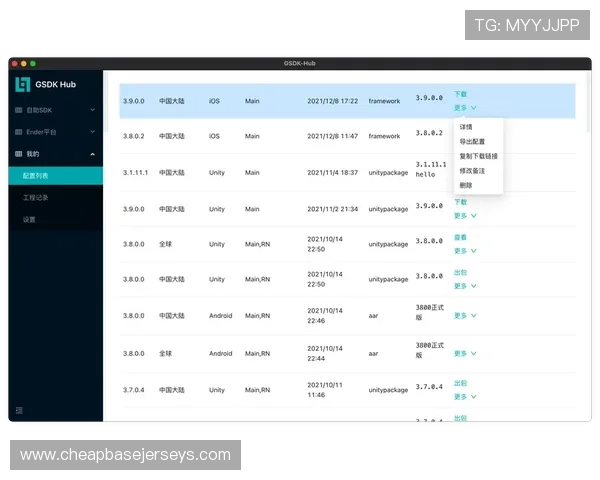The image size is (600, 480).
Task: Click the date 2021/11/4 18:37
Action: tap(333, 173)
